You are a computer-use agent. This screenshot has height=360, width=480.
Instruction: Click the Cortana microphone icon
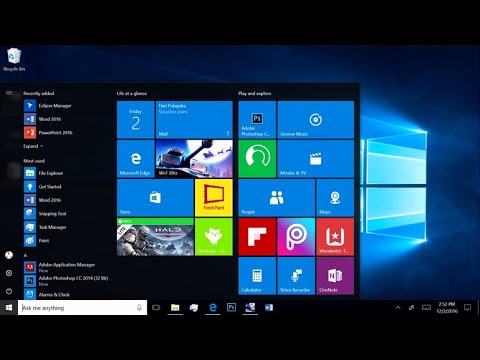[139, 307]
